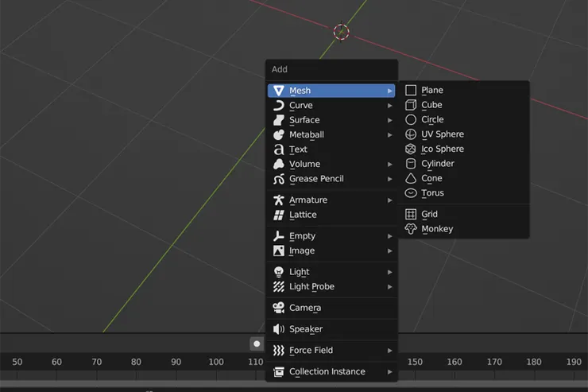Choose the Speaker label in menu

click(x=306, y=329)
